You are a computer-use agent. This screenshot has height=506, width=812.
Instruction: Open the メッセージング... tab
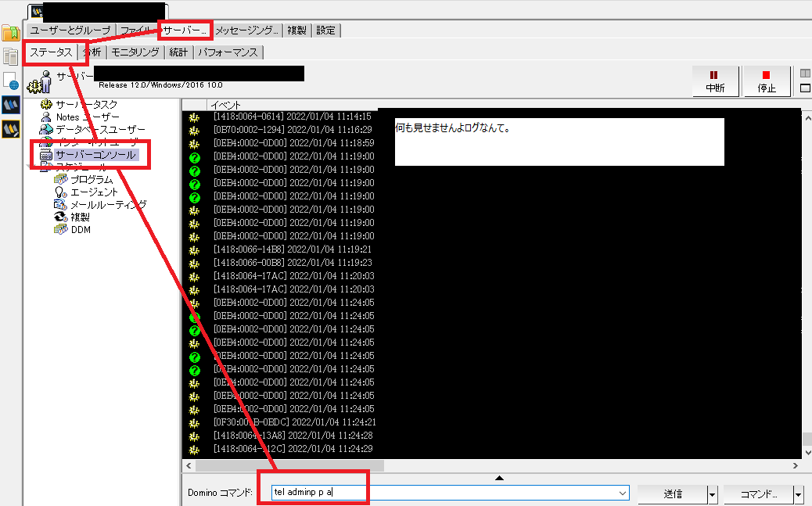coord(247,31)
